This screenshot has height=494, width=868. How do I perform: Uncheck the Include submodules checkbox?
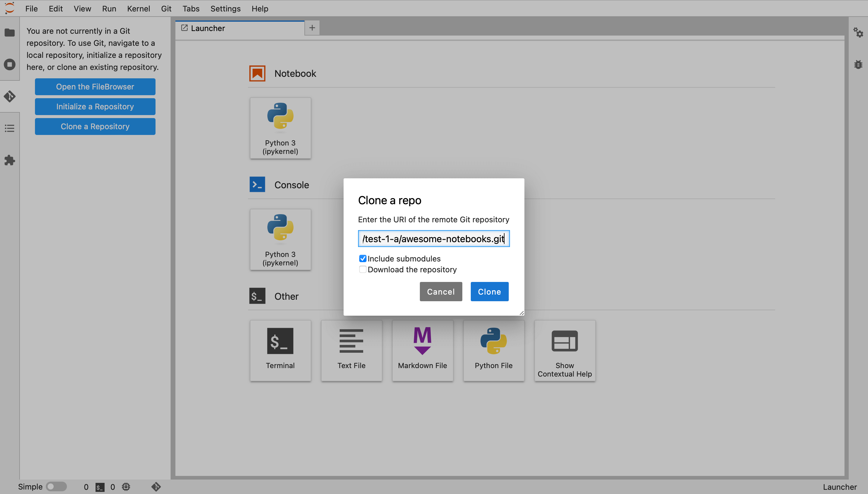363,258
